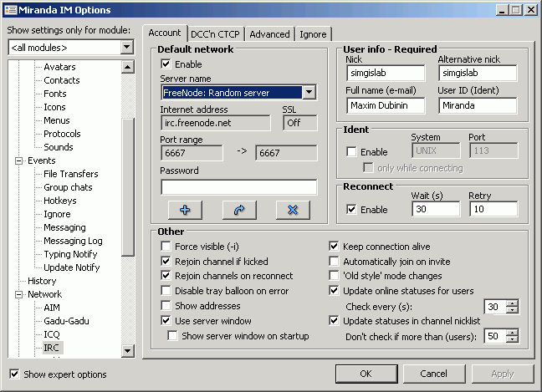
Task: Click the settings tree scrollbar thumb
Action: [x=127, y=187]
